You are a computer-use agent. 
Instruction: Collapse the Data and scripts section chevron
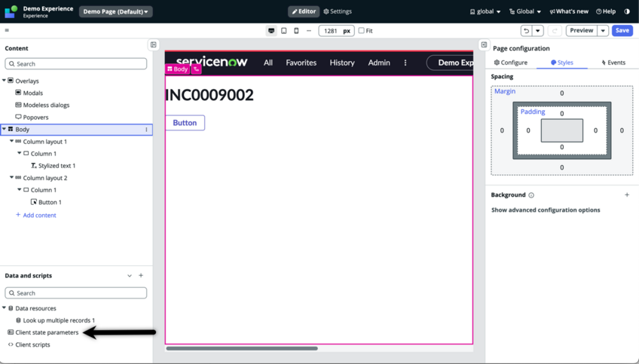click(x=129, y=276)
